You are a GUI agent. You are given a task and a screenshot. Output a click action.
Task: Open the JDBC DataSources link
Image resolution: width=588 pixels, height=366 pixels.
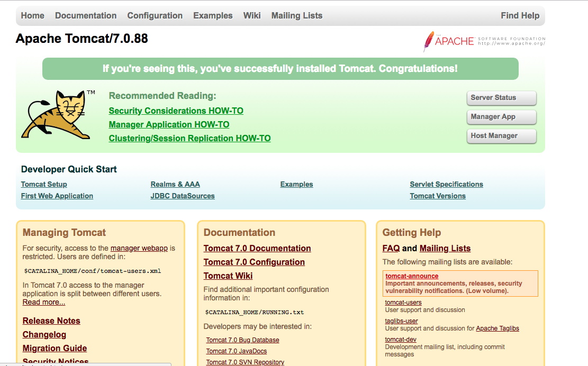click(x=183, y=196)
